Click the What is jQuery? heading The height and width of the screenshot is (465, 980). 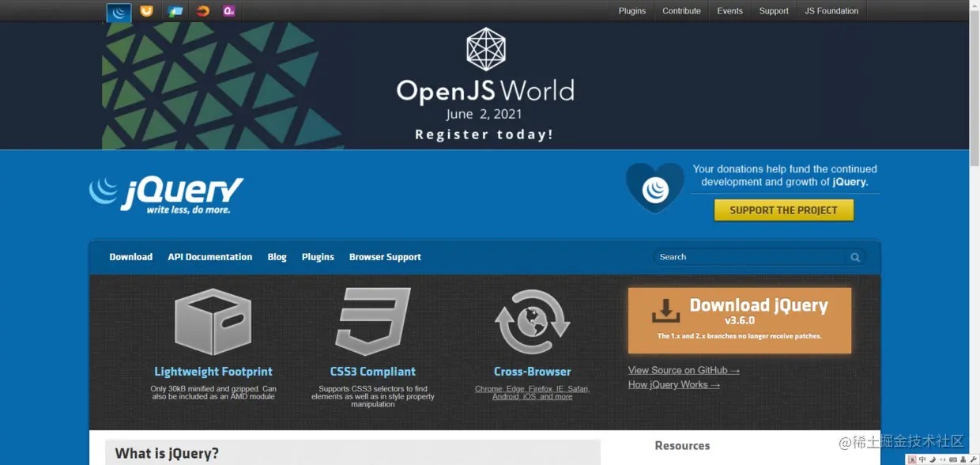point(167,453)
